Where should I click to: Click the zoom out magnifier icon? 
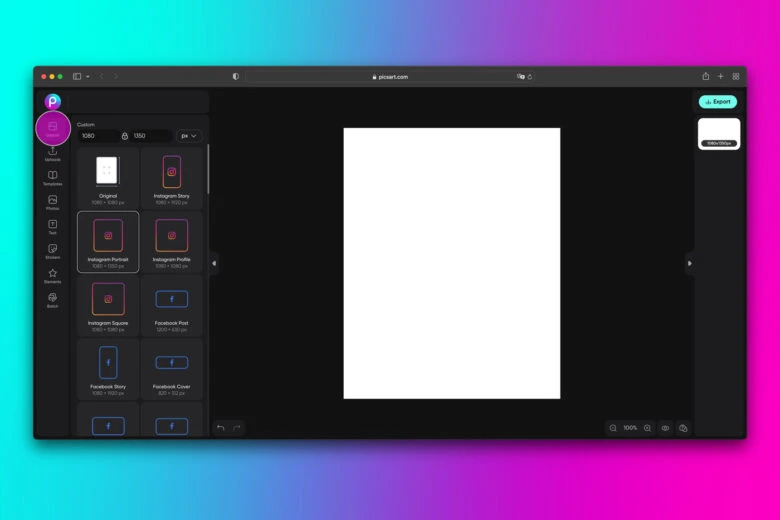click(613, 428)
